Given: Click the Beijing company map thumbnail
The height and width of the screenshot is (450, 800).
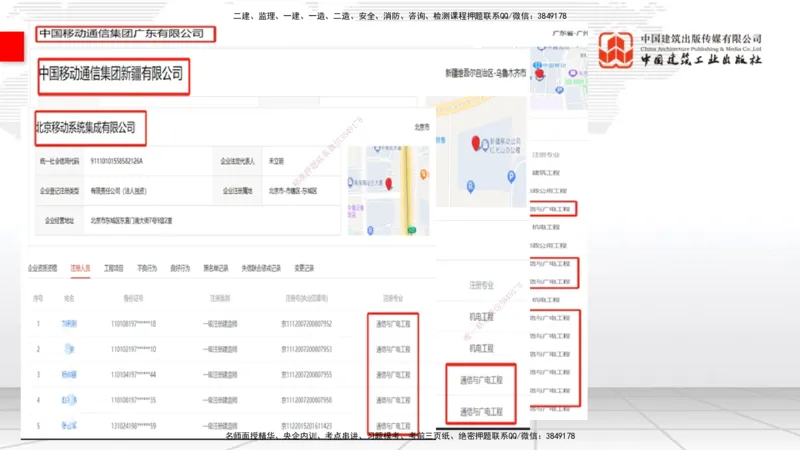Looking at the screenshot, I should pyautogui.click(x=389, y=191).
